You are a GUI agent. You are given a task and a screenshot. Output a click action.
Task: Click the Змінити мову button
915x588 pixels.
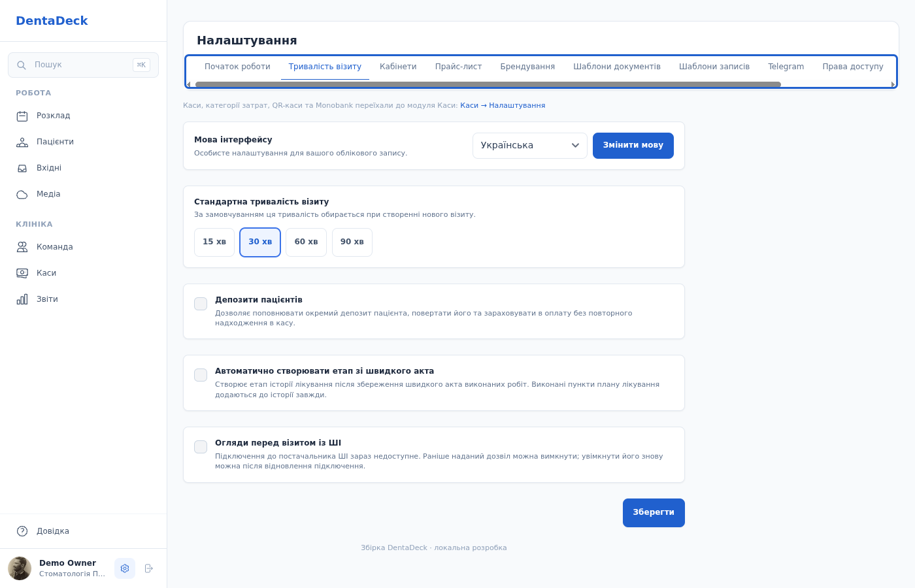click(633, 146)
